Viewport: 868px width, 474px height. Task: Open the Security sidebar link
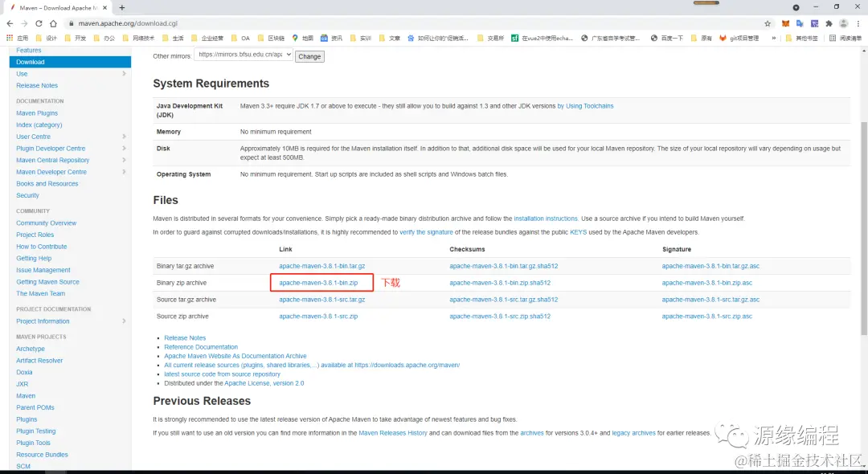click(x=27, y=196)
